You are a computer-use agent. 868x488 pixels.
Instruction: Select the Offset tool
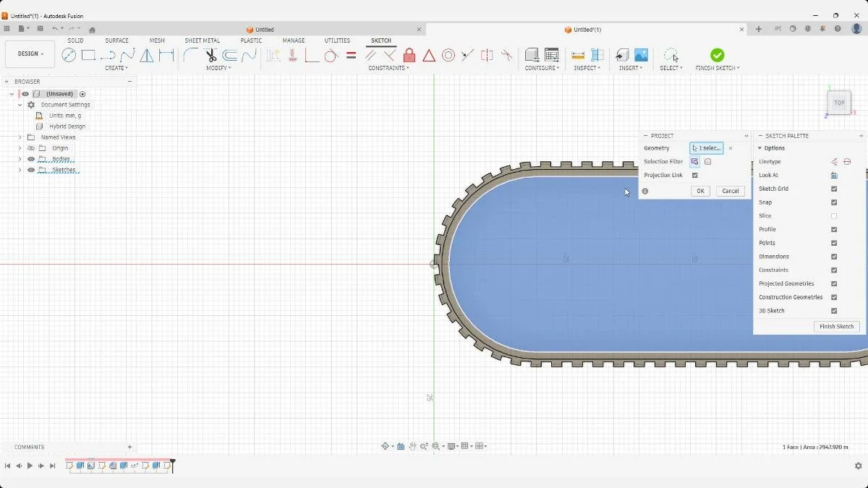coord(230,55)
